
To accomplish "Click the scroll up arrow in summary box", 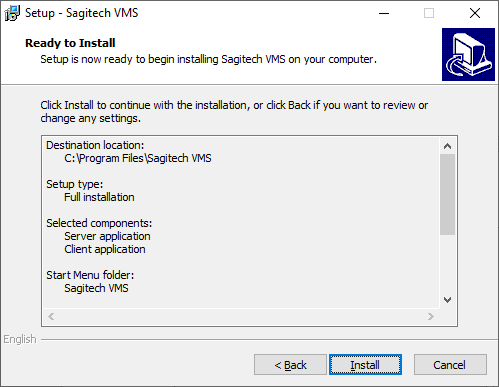I will coord(447,146).
